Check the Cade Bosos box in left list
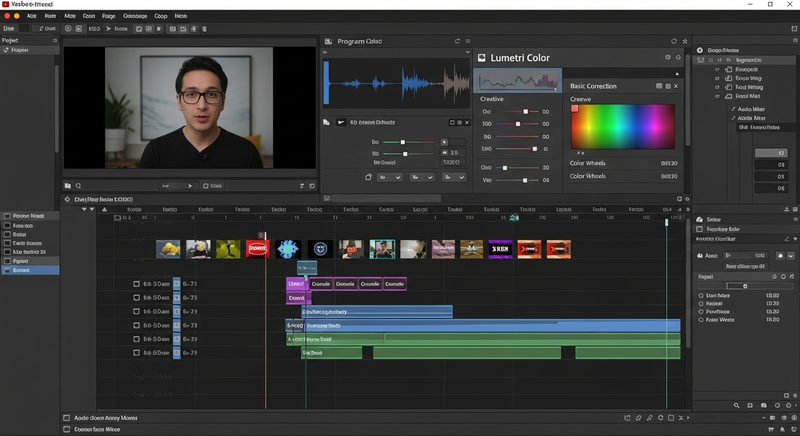Viewport: 800px width, 436px height. click(7, 243)
